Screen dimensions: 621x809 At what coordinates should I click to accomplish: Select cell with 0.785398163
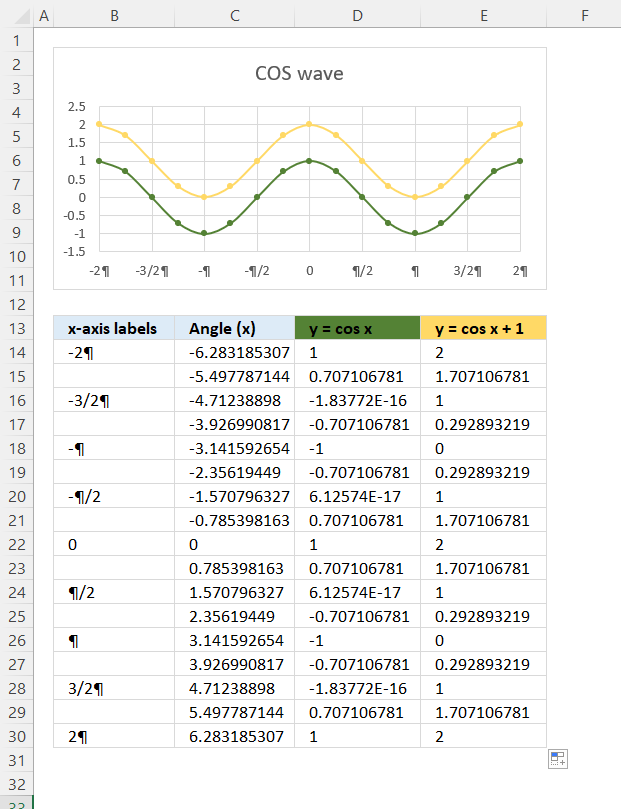[235, 568]
